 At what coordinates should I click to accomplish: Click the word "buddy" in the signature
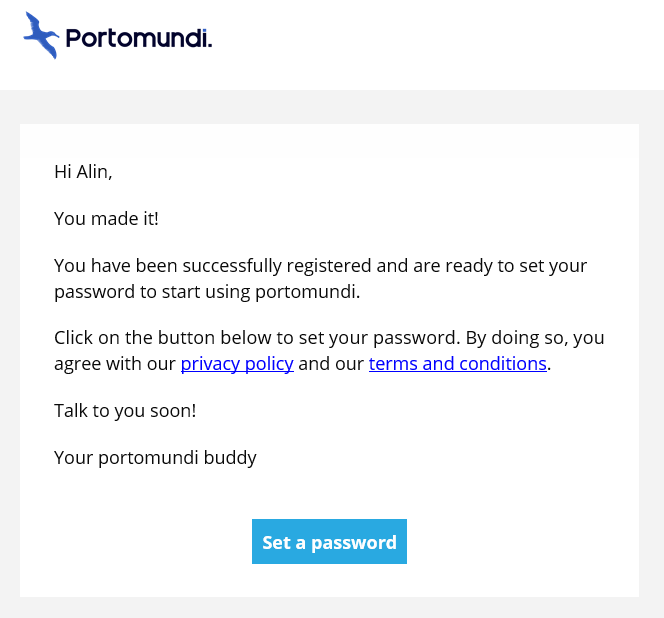[x=230, y=458]
